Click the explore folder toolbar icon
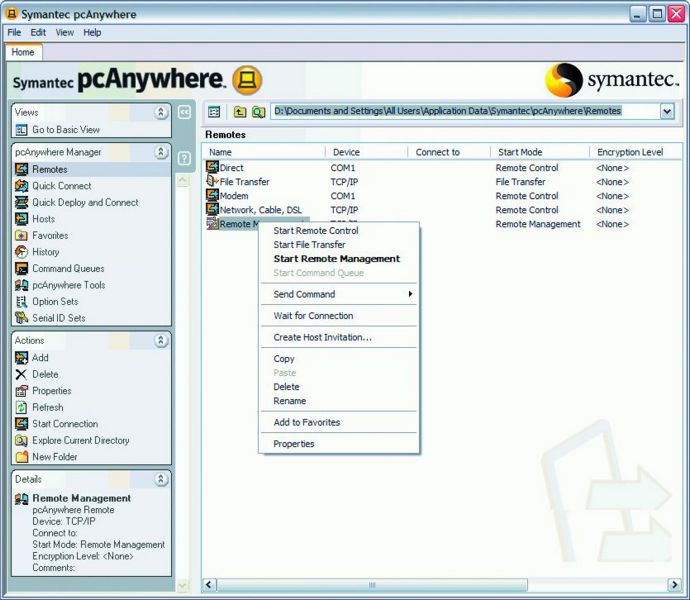690x600 pixels. tap(259, 112)
